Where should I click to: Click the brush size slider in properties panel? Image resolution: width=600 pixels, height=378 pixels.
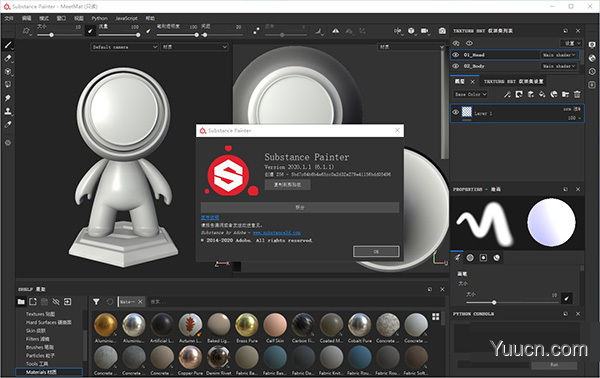(512, 302)
